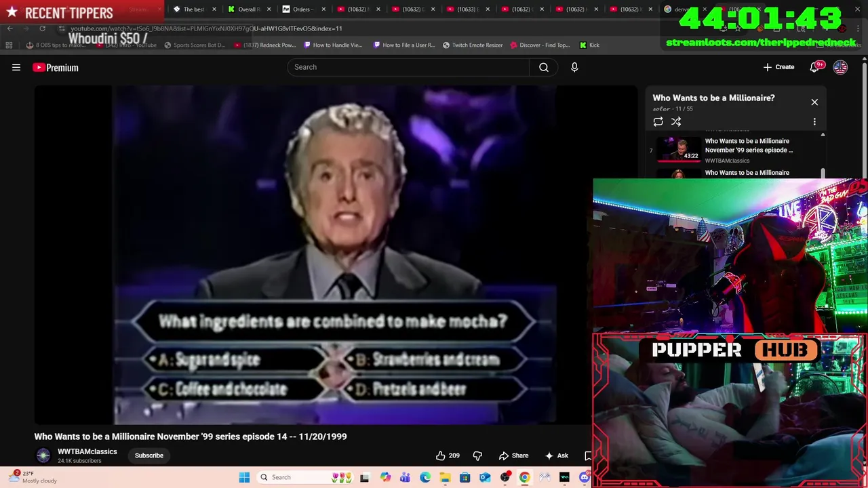Image resolution: width=868 pixels, height=488 pixels.
Task: Open the game controller app in taskbar
Action: click(x=545, y=477)
